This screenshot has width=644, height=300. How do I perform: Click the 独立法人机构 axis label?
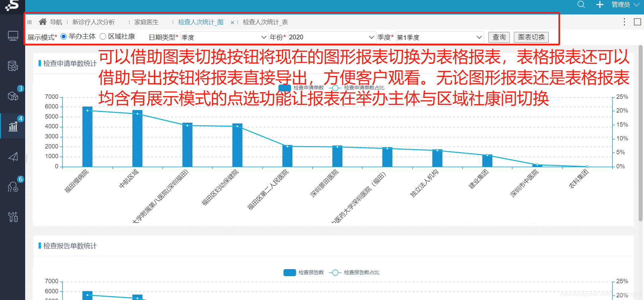pos(424,183)
